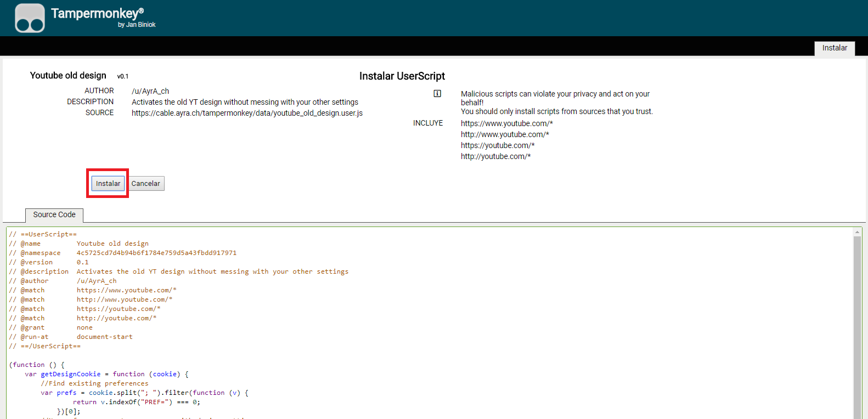Click the @name line in the source code
The width and height of the screenshot is (868, 419).
point(79,244)
